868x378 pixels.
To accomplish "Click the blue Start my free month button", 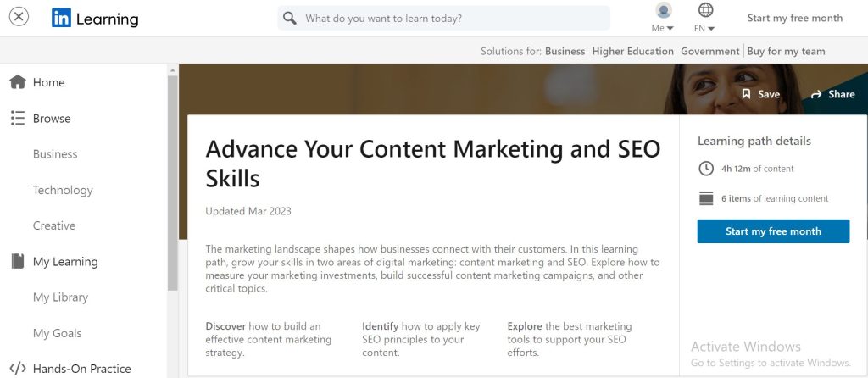I will pyautogui.click(x=773, y=231).
